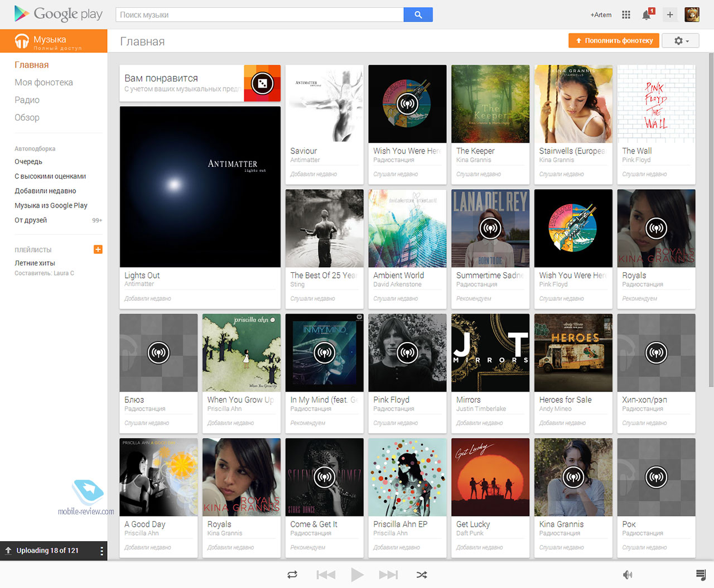Start the Come & Get It radio

324,477
